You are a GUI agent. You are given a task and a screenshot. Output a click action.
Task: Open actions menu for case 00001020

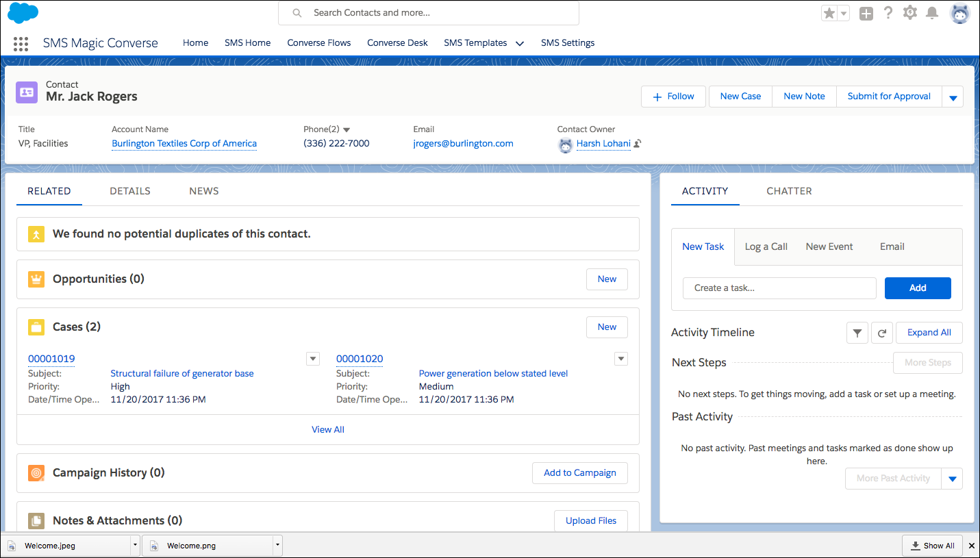pyautogui.click(x=621, y=359)
